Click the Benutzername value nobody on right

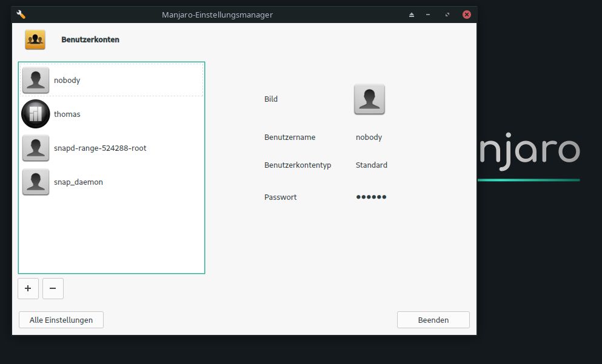pos(369,137)
